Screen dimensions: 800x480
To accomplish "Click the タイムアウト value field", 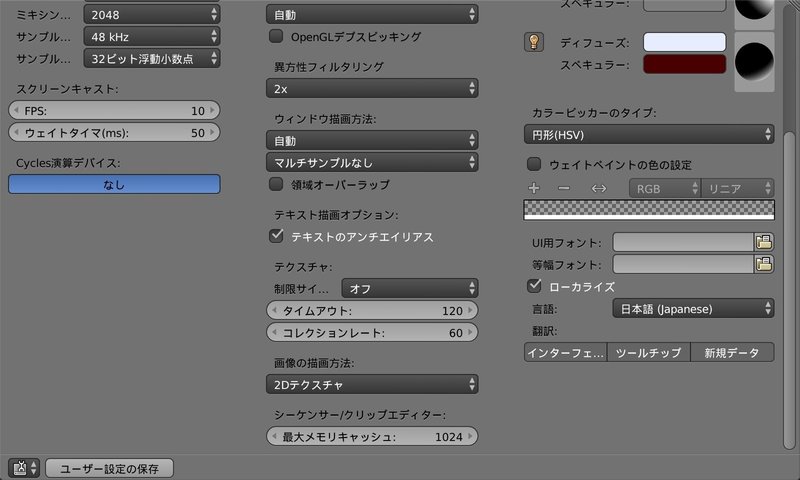I will click(372, 311).
